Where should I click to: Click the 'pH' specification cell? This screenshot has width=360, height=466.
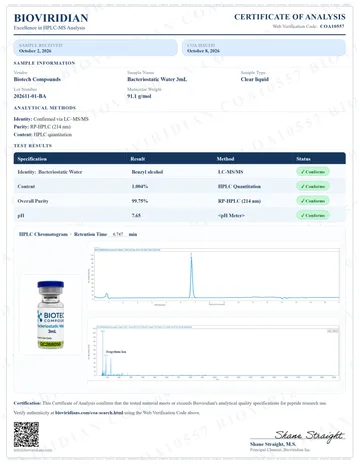pyautogui.click(x=21, y=216)
